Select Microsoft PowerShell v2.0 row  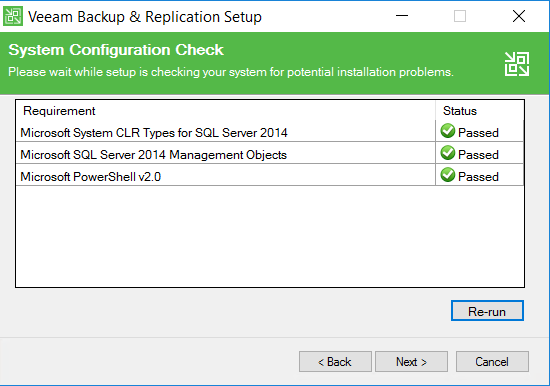pos(270,176)
